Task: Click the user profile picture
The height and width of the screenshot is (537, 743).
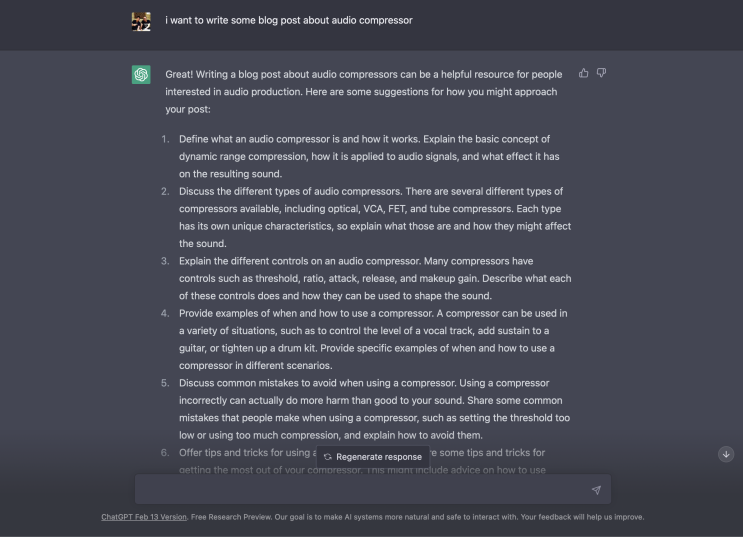Action: (141, 21)
